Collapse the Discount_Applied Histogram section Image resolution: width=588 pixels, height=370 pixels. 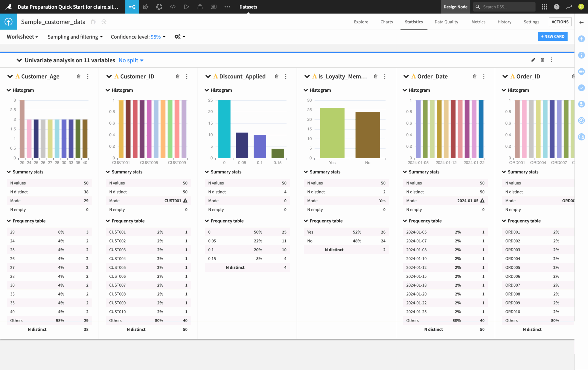pos(207,90)
